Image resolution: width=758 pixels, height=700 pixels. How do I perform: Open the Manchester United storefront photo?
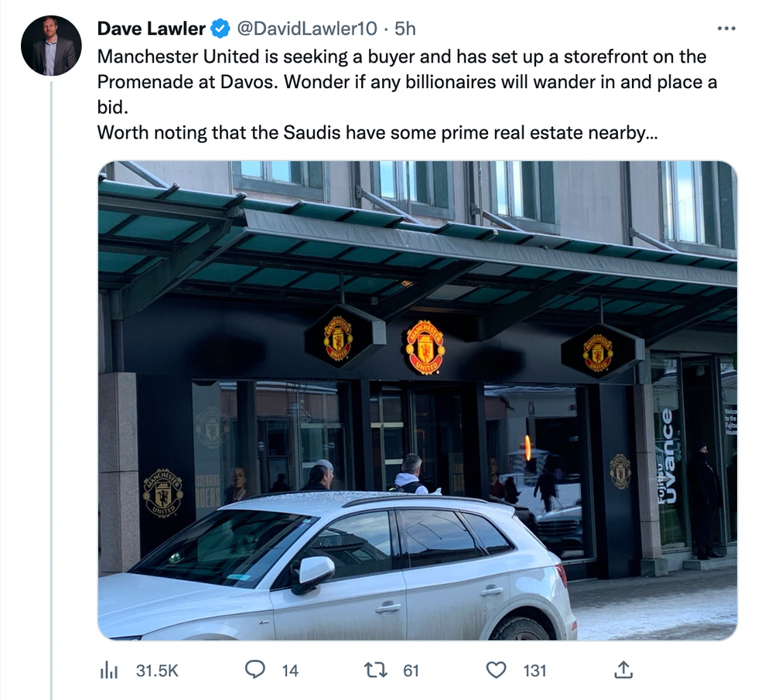[x=418, y=401]
